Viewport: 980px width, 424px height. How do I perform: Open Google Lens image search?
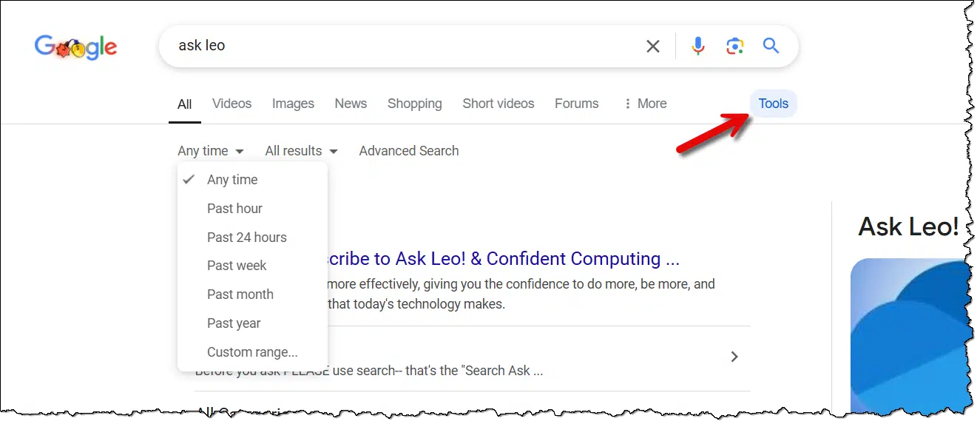point(734,47)
